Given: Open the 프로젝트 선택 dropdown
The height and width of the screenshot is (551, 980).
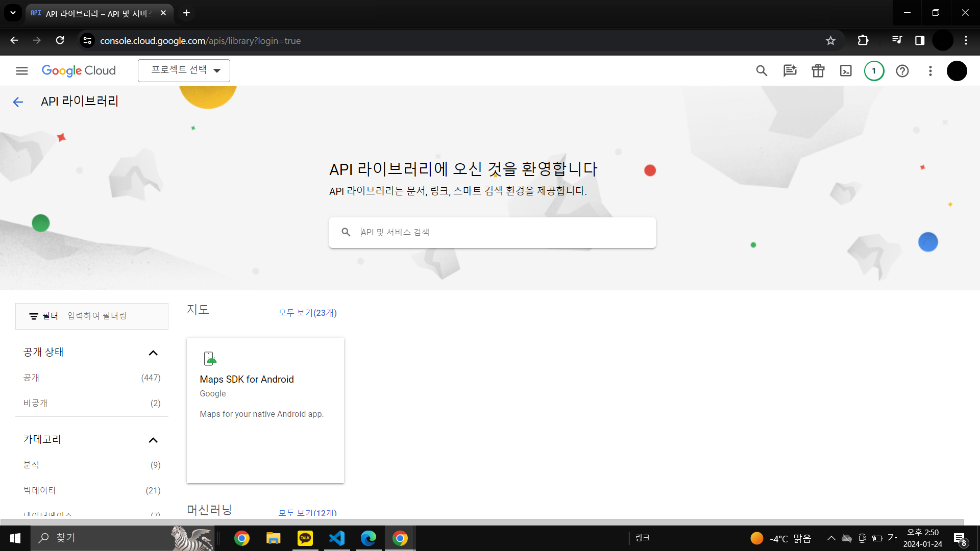Looking at the screenshot, I should pyautogui.click(x=184, y=70).
